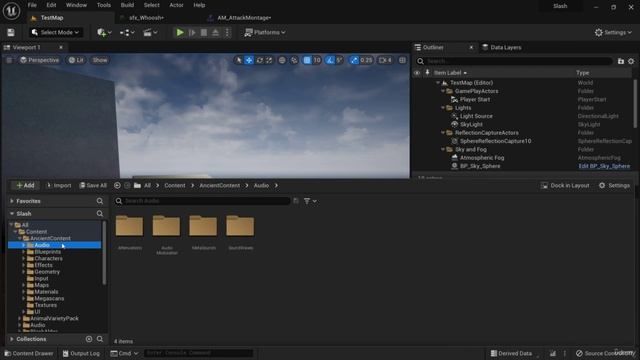Click the Unreal Engine logo icon

11,11
